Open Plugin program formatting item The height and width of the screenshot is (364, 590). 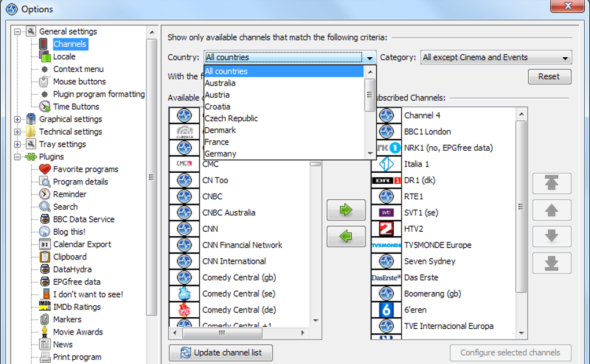[99, 94]
